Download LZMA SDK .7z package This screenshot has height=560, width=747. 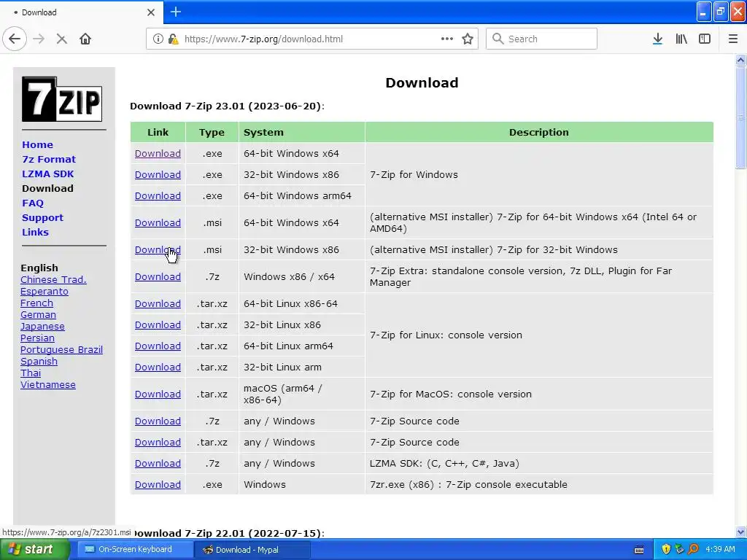[158, 463]
